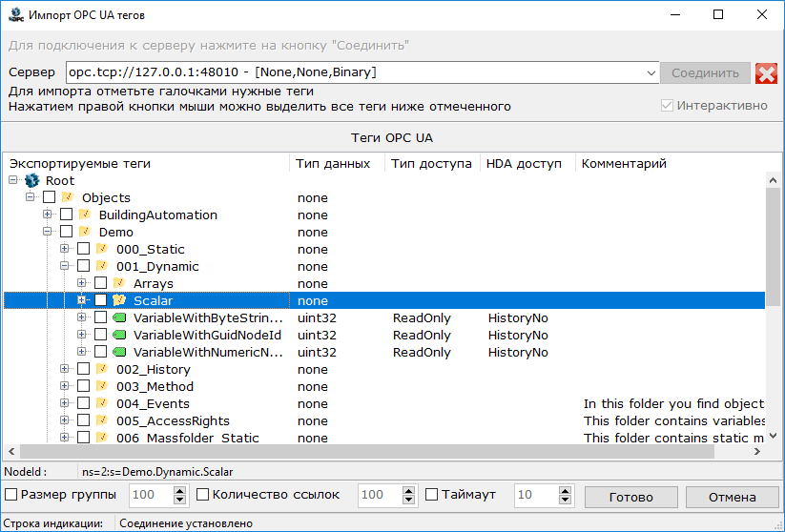Expand the 002_History node

click(x=65, y=368)
